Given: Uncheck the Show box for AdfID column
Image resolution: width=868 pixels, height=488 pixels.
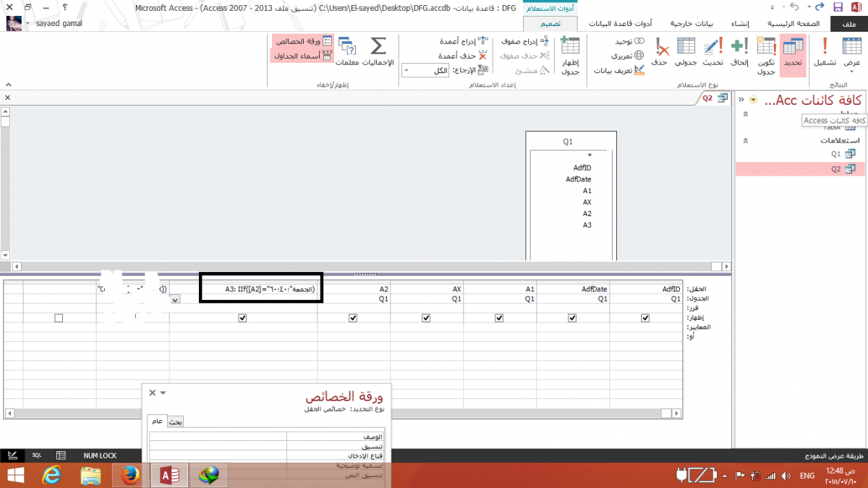Looking at the screenshot, I should tap(645, 317).
